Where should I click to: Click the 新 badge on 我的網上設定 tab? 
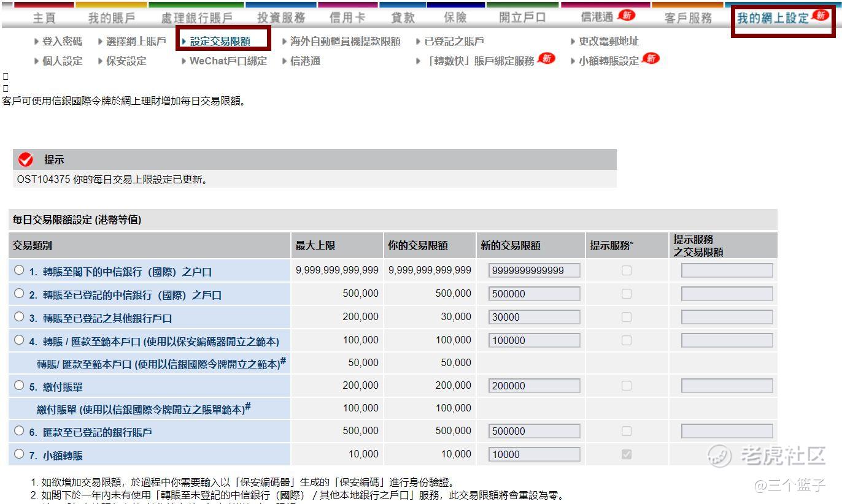820,15
